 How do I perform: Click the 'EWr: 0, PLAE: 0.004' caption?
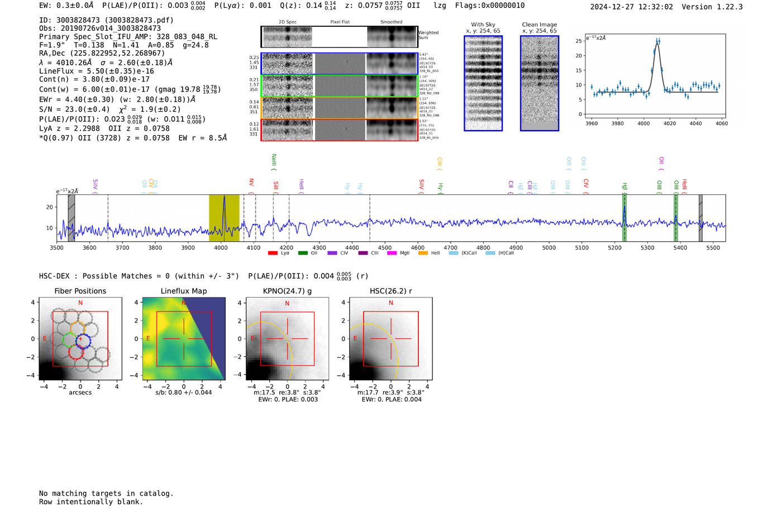[x=392, y=400]
